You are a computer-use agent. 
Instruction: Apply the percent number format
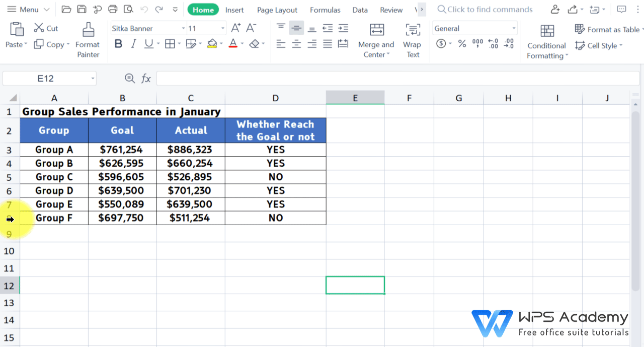[x=462, y=43]
